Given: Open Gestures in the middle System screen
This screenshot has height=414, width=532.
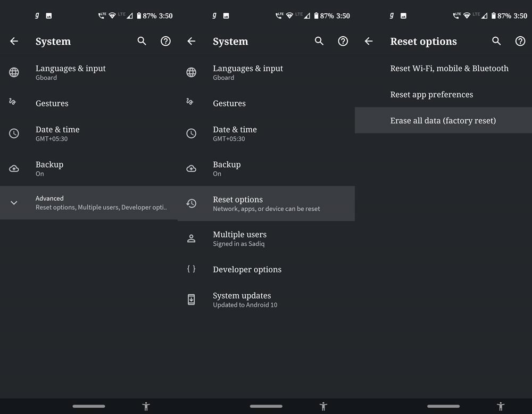Looking at the screenshot, I should pos(267,103).
